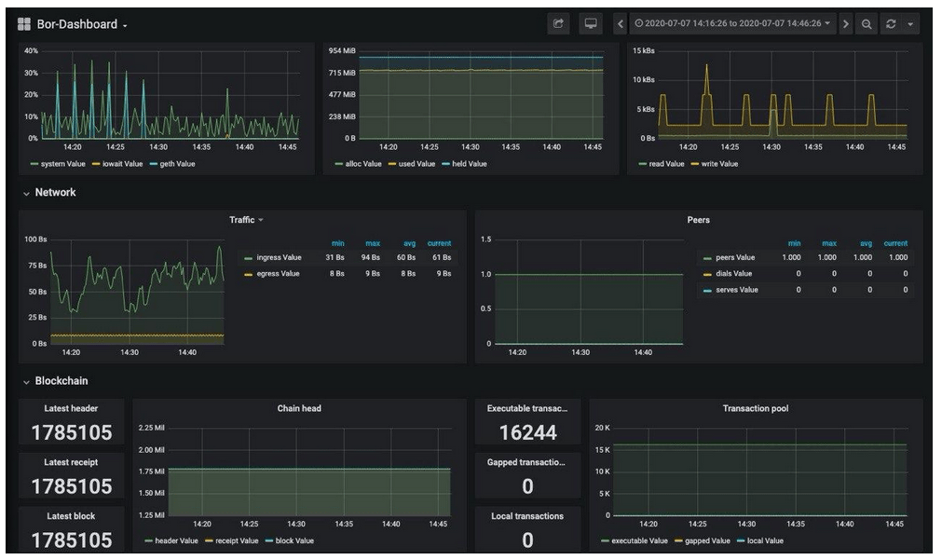The width and height of the screenshot is (942, 560).
Task: Click the ingress min value 31 Bs
Action: click(334, 257)
